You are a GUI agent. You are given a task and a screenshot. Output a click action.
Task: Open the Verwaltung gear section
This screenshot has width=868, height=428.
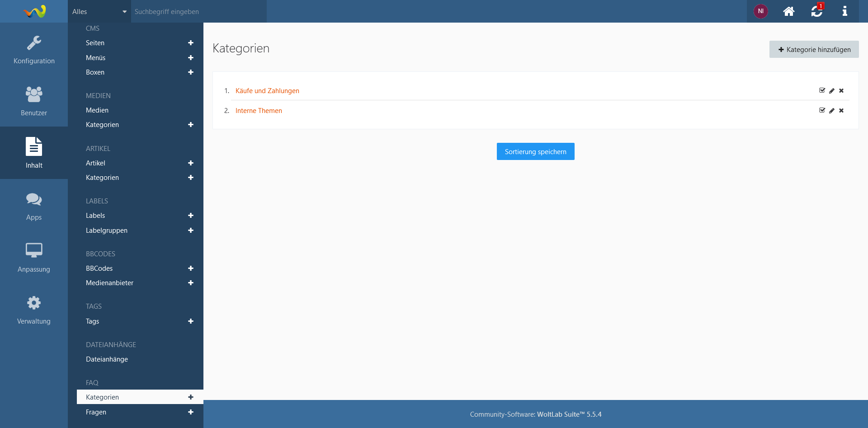point(34,310)
